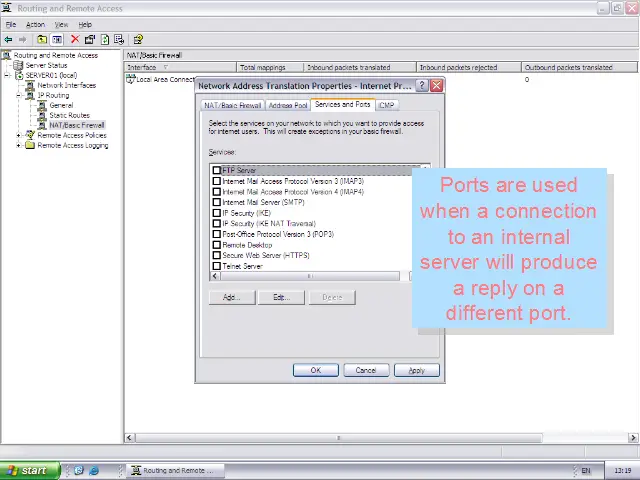
Task: Click the Interface column sort arrow
Action: pos(165,67)
